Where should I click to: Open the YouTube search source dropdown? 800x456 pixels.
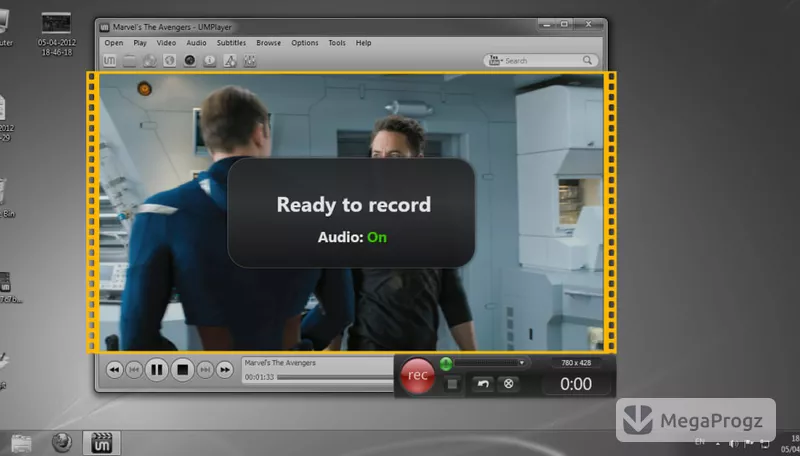coord(495,60)
